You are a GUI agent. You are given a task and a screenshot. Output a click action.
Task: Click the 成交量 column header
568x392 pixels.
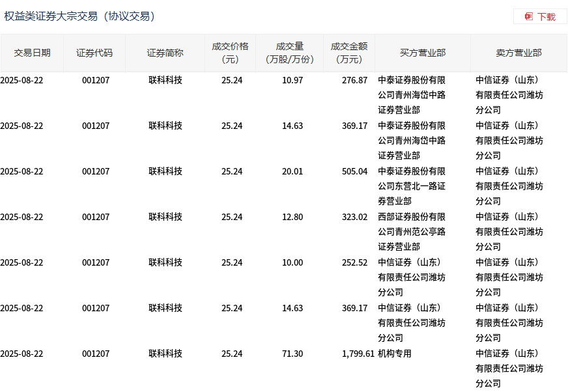(x=290, y=53)
